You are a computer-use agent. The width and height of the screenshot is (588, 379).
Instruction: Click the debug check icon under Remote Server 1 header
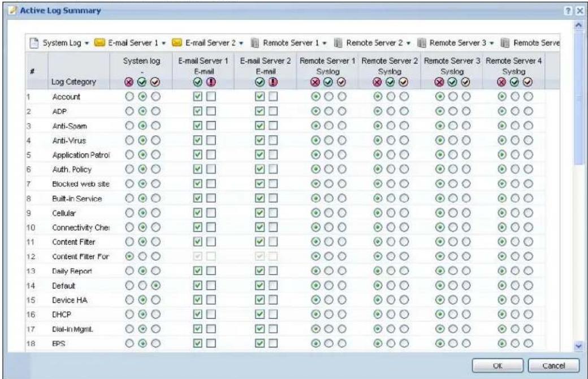(x=341, y=82)
